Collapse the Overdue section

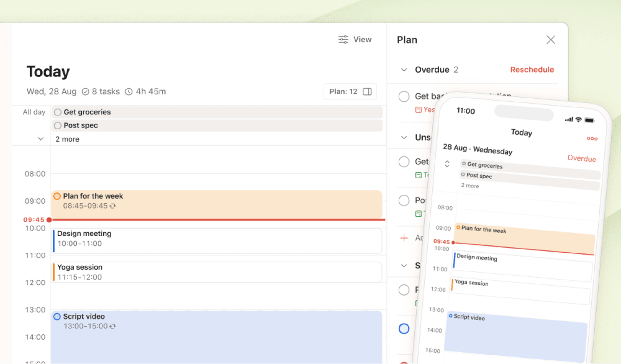(x=404, y=70)
